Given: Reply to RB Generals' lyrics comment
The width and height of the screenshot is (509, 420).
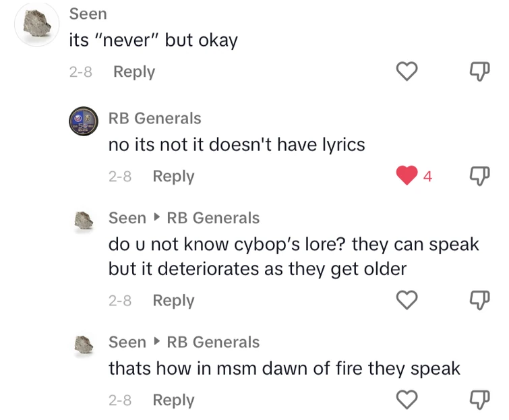Looking at the screenshot, I should [173, 176].
